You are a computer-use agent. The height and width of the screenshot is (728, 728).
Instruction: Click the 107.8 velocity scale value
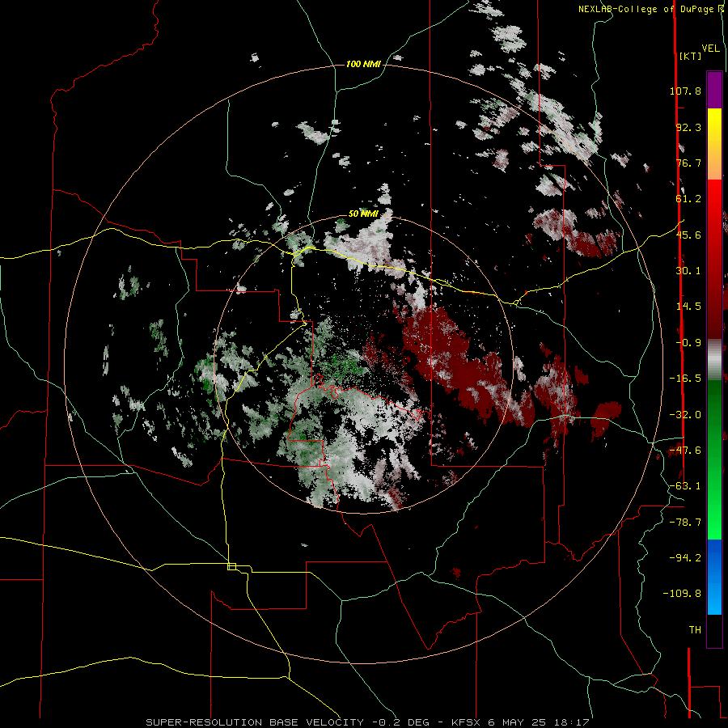point(685,91)
